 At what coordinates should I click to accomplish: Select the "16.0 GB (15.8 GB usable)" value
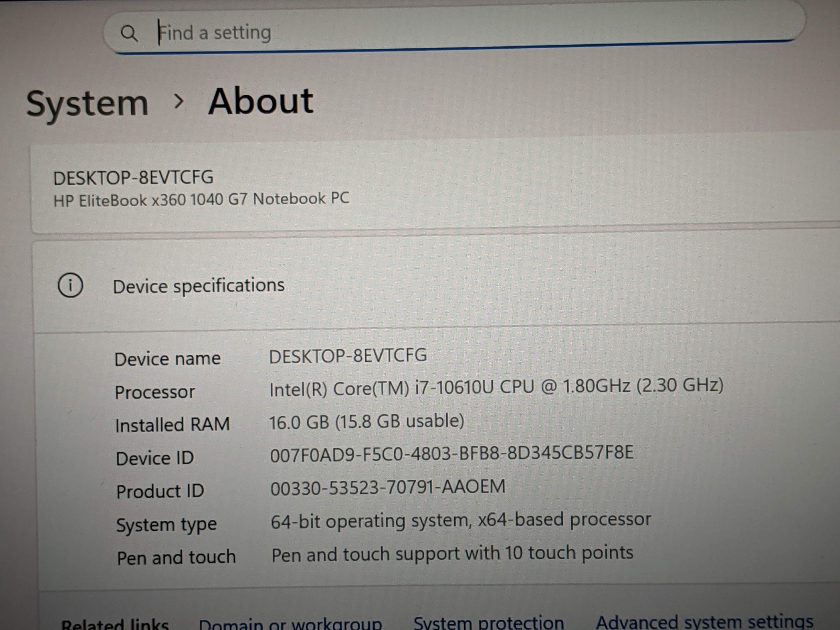(x=366, y=422)
